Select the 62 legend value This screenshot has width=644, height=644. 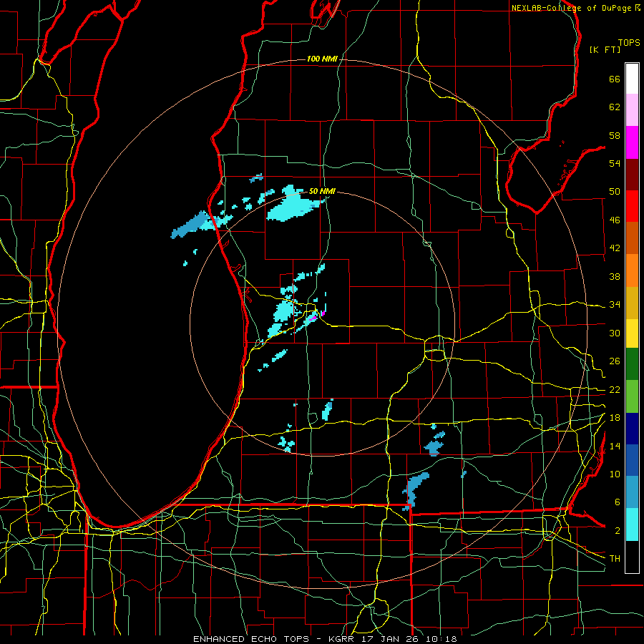[615, 107]
